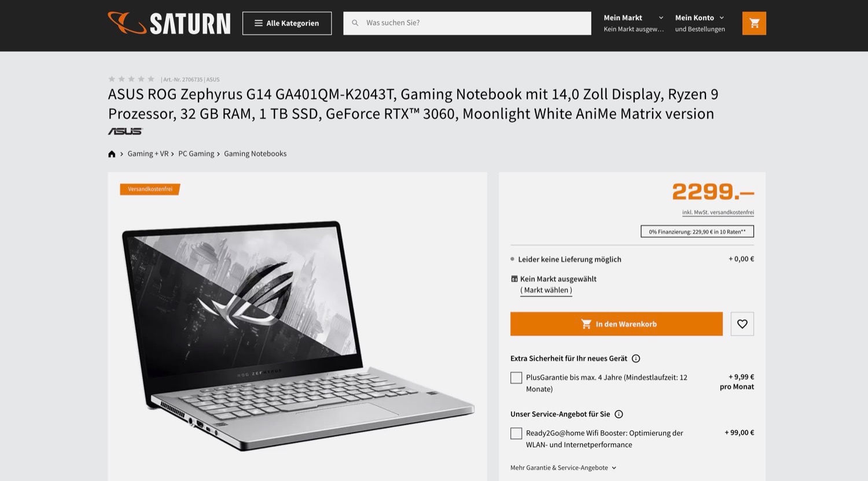Expand the Mein Markt dropdown

[x=634, y=23]
